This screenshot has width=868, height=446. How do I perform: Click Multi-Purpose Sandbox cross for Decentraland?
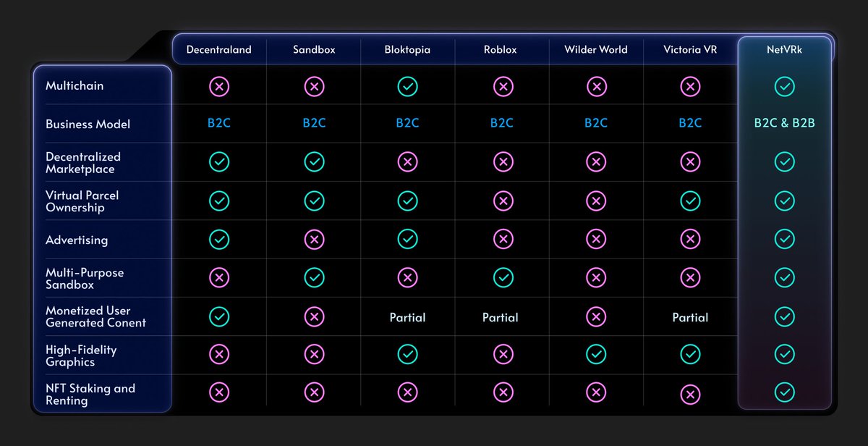coord(219,277)
